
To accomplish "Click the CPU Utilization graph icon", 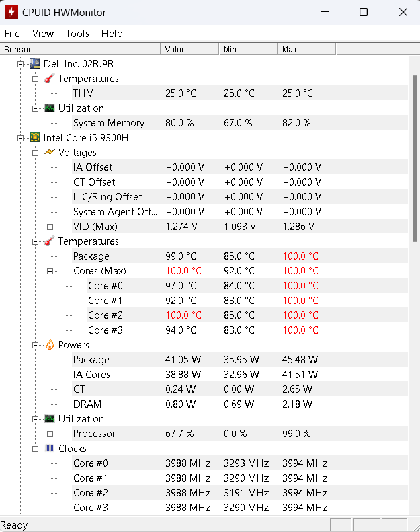I will point(50,419).
